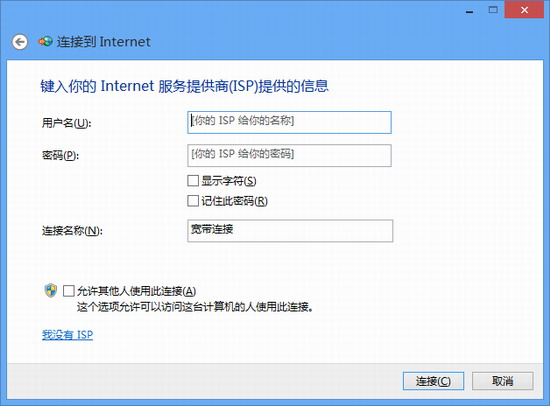The height and width of the screenshot is (406, 550).
Task: Click the 取消 button
Action: [x=503, y=381]
